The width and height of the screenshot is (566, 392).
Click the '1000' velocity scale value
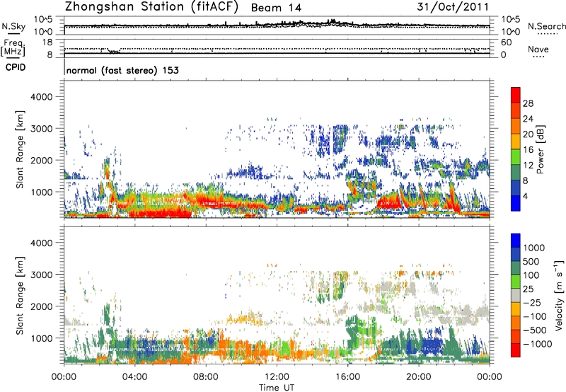point(533,248)
